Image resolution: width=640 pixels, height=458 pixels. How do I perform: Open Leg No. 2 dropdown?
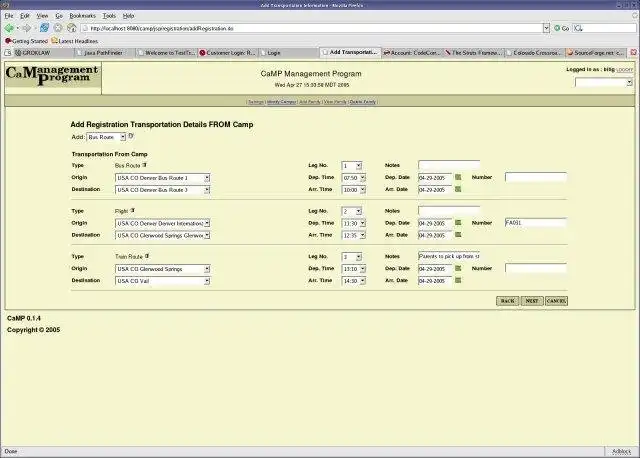351,211
